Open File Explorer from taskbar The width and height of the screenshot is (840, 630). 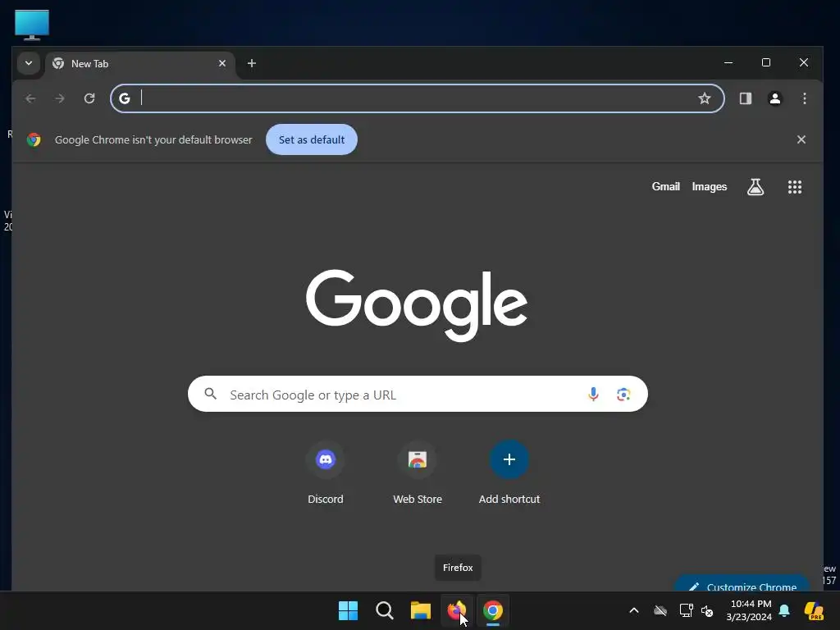[421, 610]
